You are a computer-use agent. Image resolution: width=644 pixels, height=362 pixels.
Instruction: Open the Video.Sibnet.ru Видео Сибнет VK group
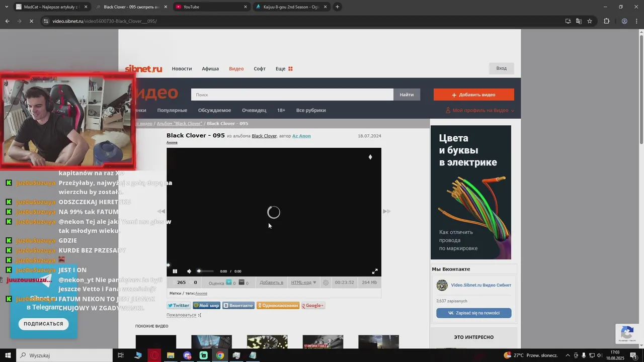pyautogui.click(x=481, y=285)
